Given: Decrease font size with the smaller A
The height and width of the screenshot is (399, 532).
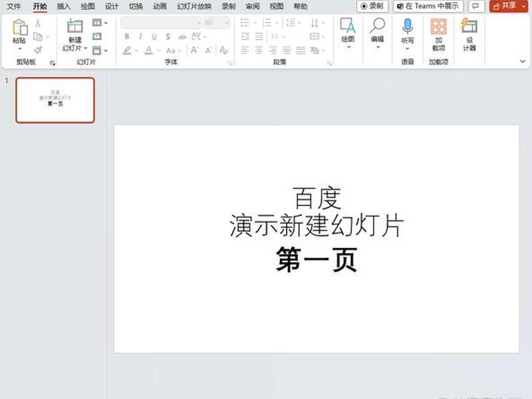Looking at the screenshot, I should [208, 51].
